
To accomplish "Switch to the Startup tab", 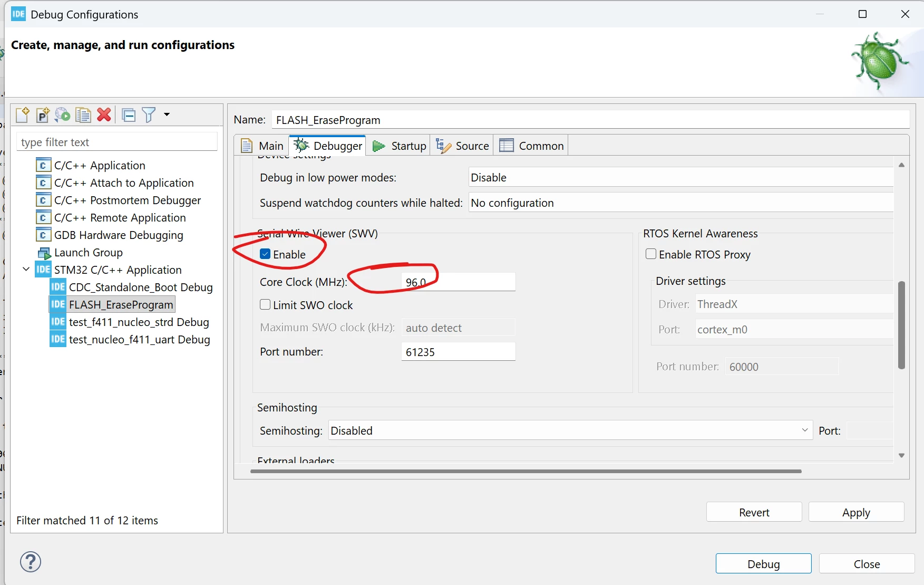I will point(399,146).
